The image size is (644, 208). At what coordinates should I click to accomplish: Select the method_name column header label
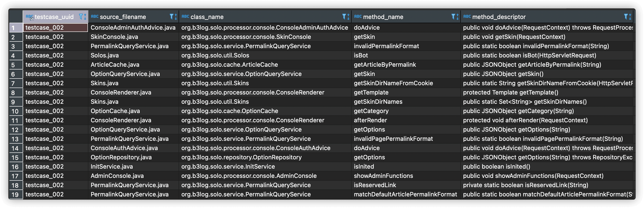click(383, 17)
